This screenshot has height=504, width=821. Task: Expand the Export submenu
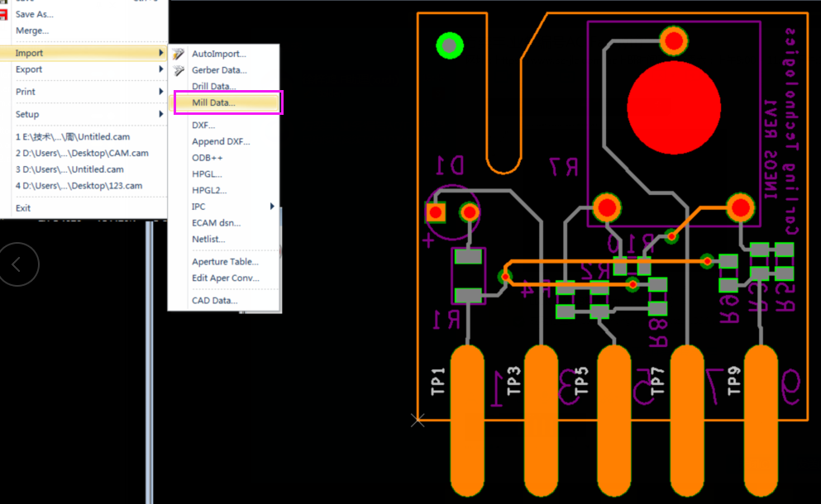pyautogui.click(x=83, y=69)
